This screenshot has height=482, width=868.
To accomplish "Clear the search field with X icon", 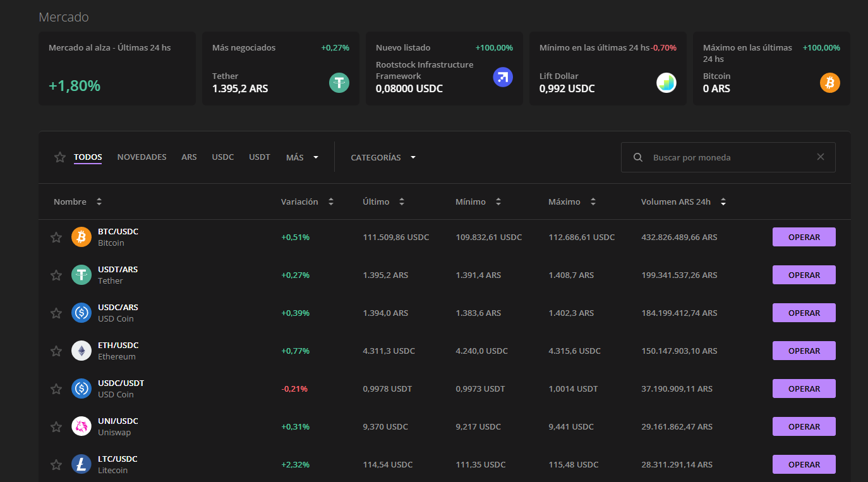I will coord(821,157).
